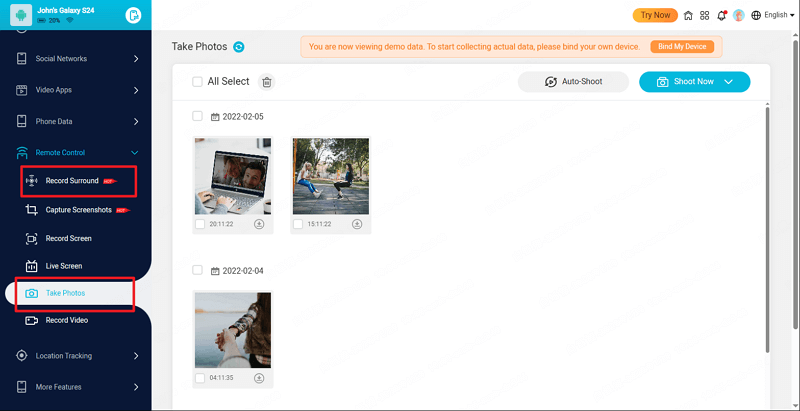This screenshot has width=800, height=411.
Task: Open the apps grid icon in top bar
Action: pos(705,15)
